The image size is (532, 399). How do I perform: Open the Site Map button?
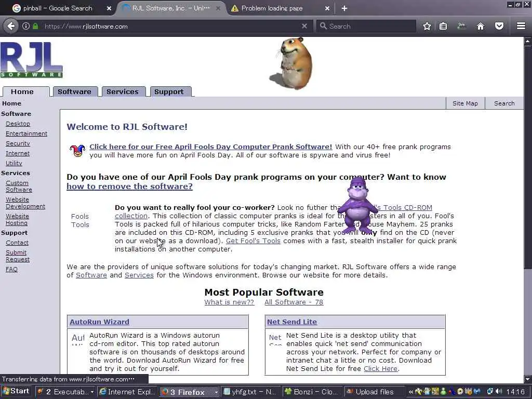[465, 103]
